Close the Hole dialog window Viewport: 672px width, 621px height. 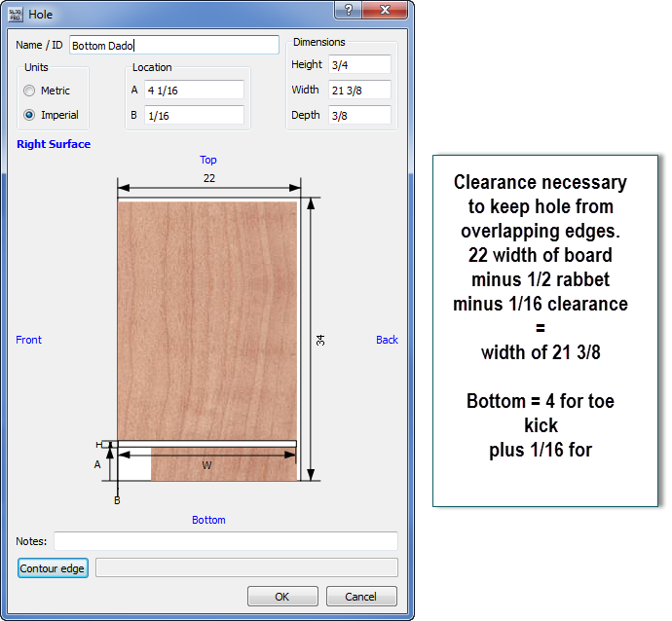[x=385, y=10]
